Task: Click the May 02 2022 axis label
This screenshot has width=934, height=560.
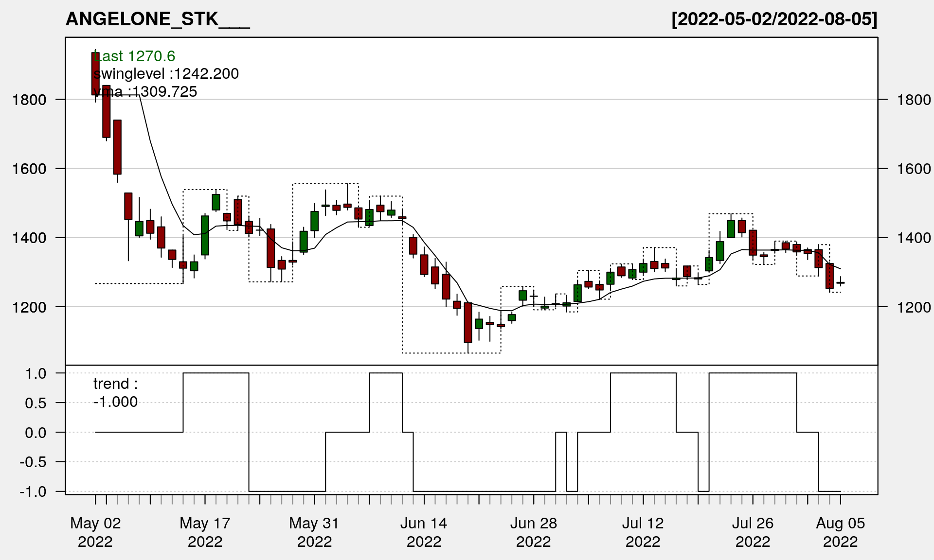Action: [95, 532]
